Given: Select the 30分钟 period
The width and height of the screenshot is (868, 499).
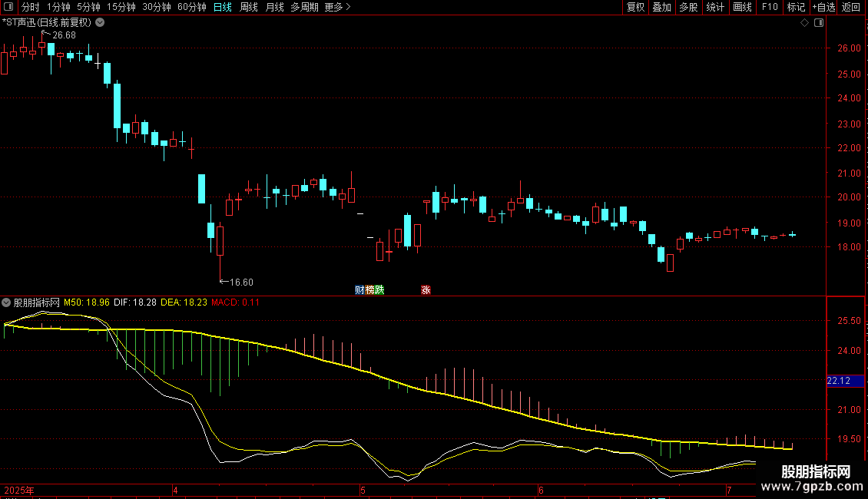Looking at the screenshot, I should pos(156,7).
